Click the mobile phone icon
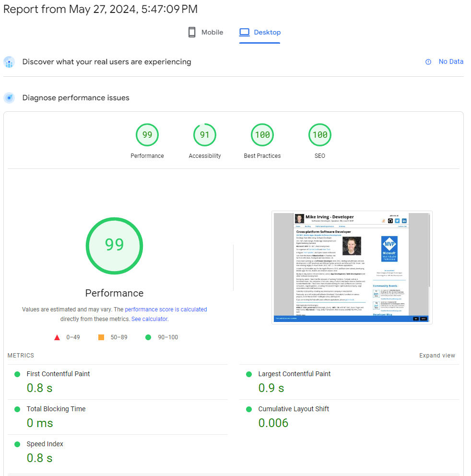 tap(192, 32)
